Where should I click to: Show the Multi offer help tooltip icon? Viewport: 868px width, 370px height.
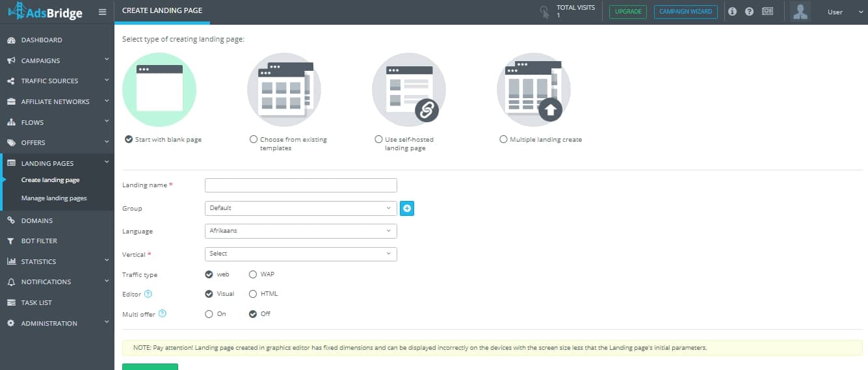(x=163, y=313)
